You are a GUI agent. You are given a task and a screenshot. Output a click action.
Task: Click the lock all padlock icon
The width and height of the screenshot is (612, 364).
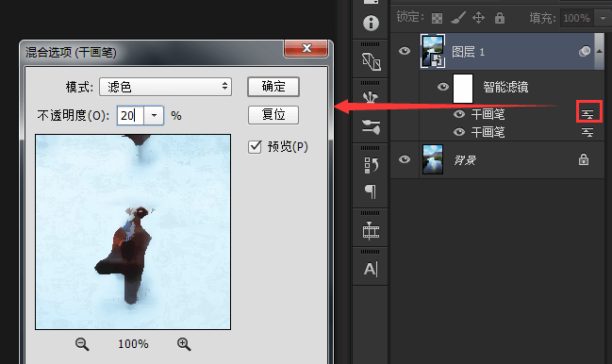pos(500,18)
